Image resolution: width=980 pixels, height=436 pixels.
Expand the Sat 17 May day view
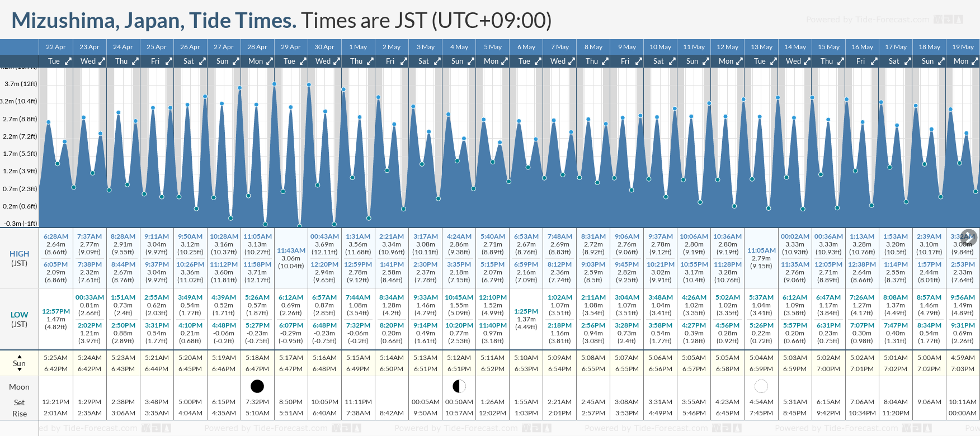pyautogui.click(x=908, y=61)
